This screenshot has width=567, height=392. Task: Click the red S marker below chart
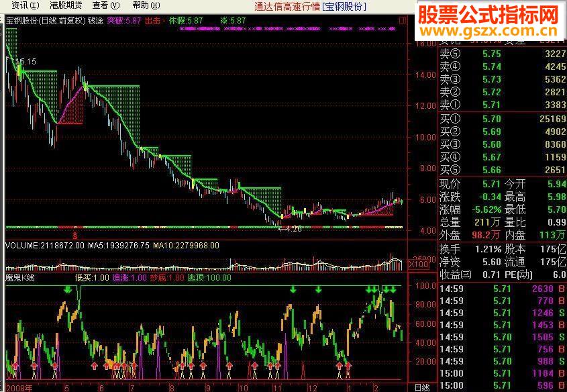pos(75,236)
